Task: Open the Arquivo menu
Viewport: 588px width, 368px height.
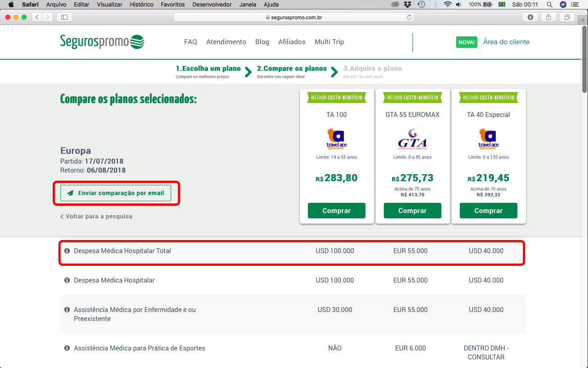Action: (56, 4)
